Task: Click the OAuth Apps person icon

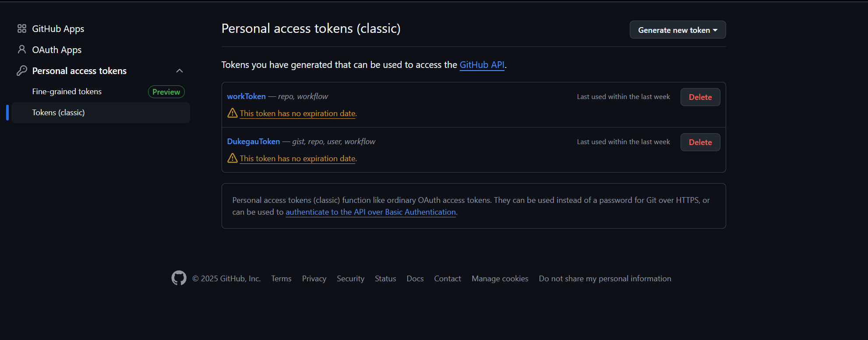Action: 21,50
